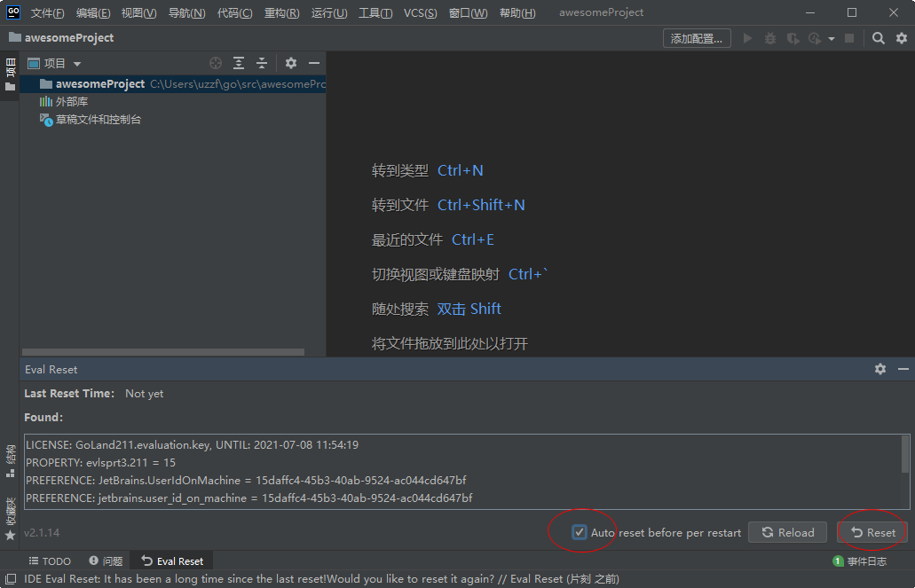
Task: Open project panel gear settings
Action: (291, 63)
